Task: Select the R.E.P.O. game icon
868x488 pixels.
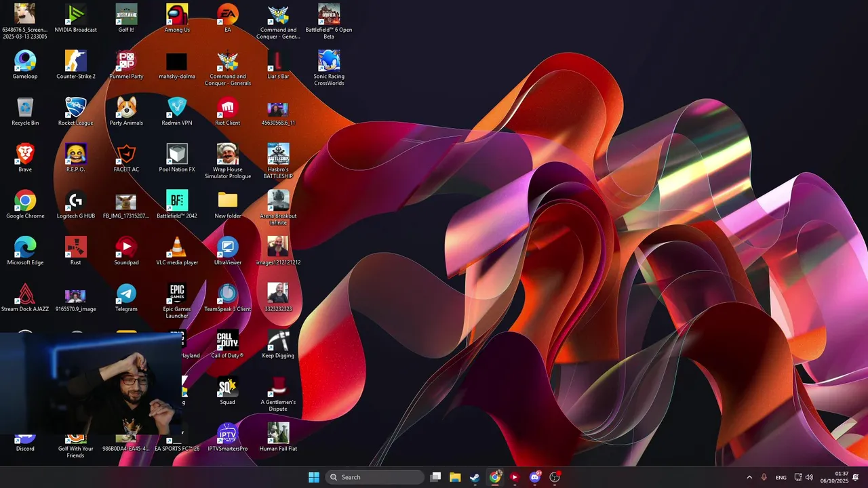Action: 75,158
